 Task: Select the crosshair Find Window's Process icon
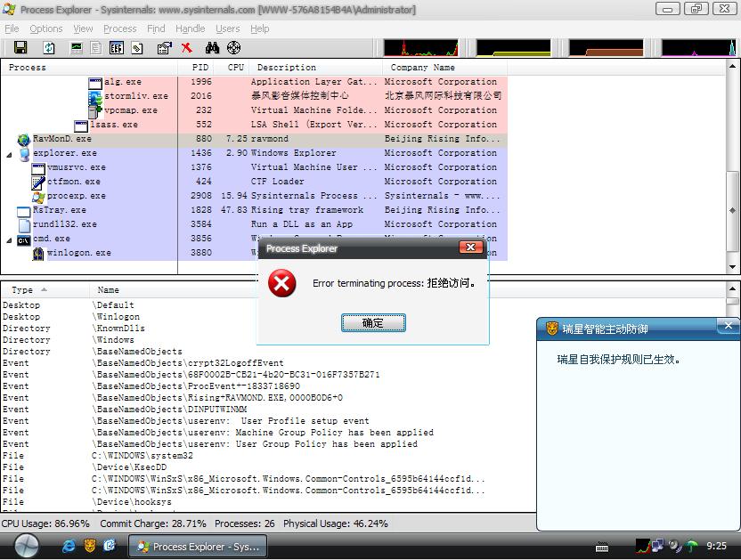[234, 47]
